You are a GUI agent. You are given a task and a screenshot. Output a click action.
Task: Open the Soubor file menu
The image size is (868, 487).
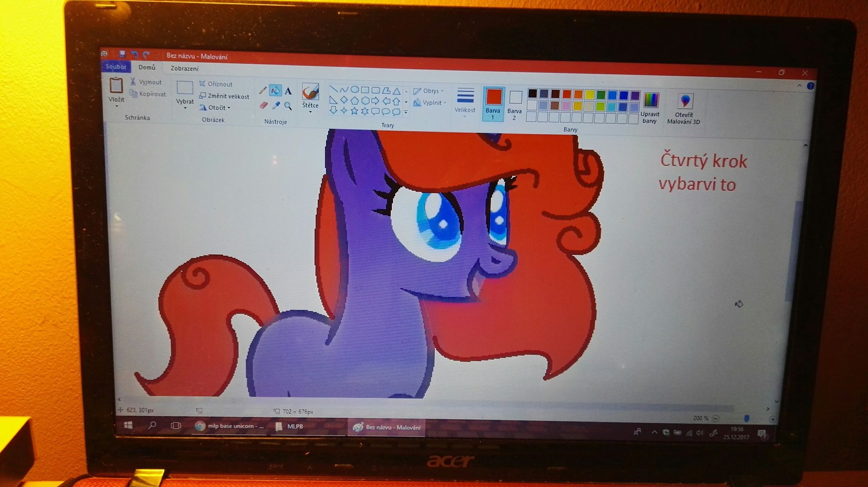coord(116,66)
